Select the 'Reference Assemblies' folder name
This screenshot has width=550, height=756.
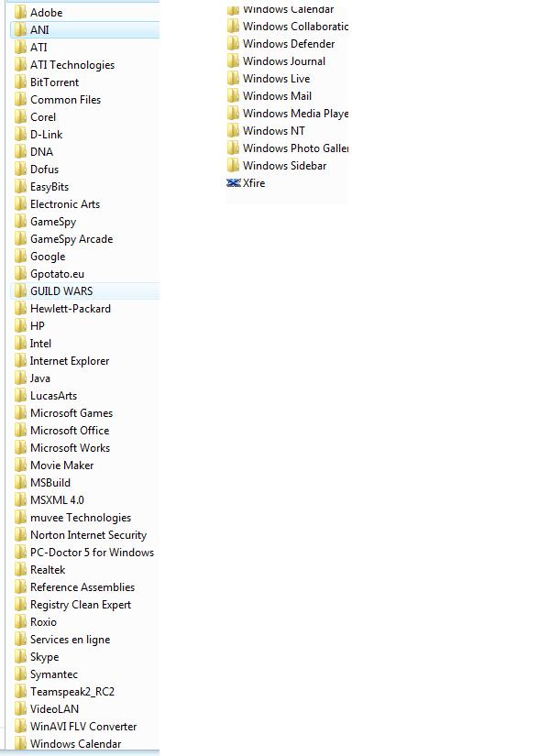(82, 586)
